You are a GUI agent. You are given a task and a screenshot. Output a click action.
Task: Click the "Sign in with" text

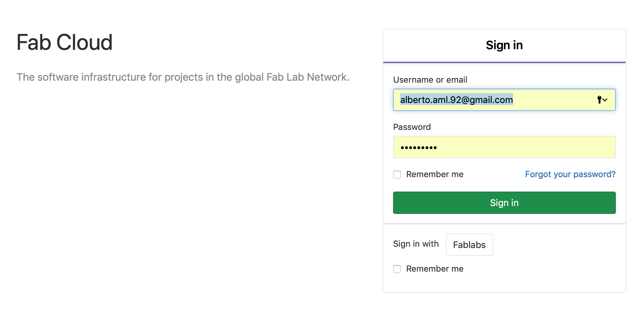pos(416,244)
